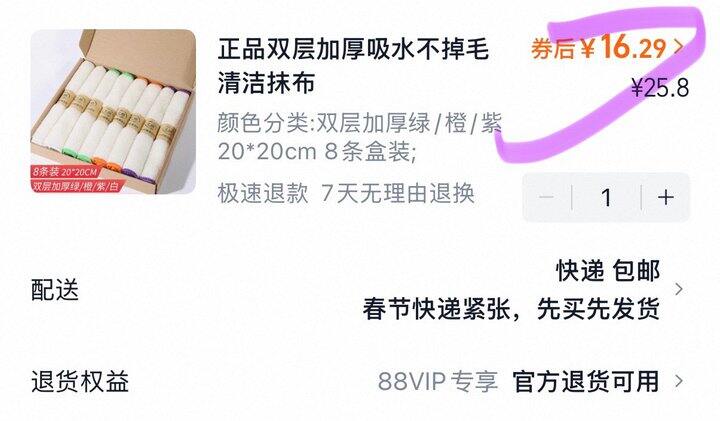Click the 极速退款 service tag
This screenshot has width=720, height=421.
point(263,193)
